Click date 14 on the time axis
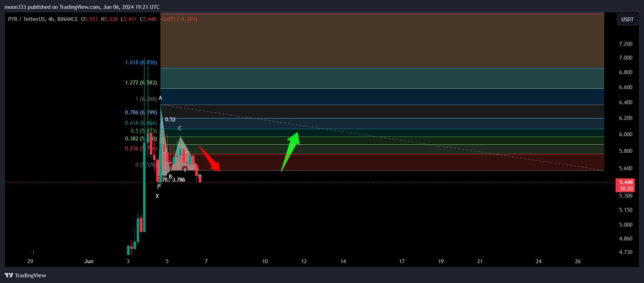644x283 pixels. point(343,261)
